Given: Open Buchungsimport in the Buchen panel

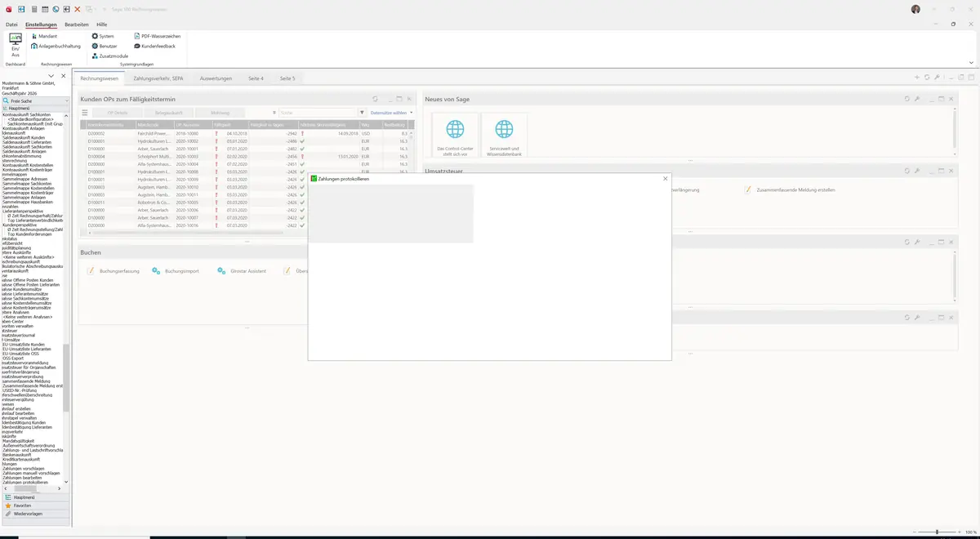Looking at the screenshot, I should point(176,271).
